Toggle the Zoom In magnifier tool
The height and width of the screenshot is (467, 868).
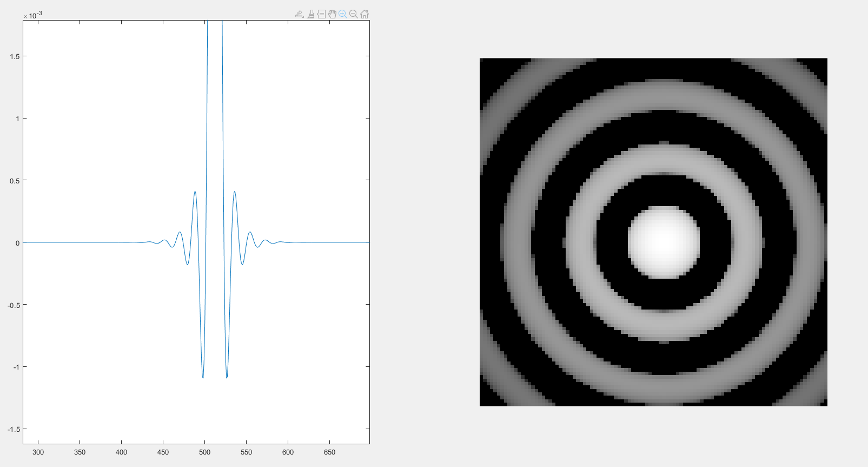343,14
